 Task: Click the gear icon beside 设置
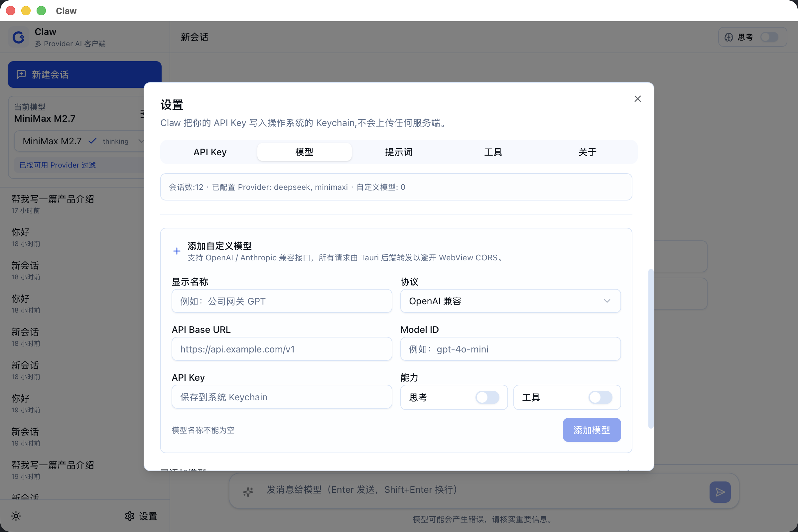click(130, 516)
